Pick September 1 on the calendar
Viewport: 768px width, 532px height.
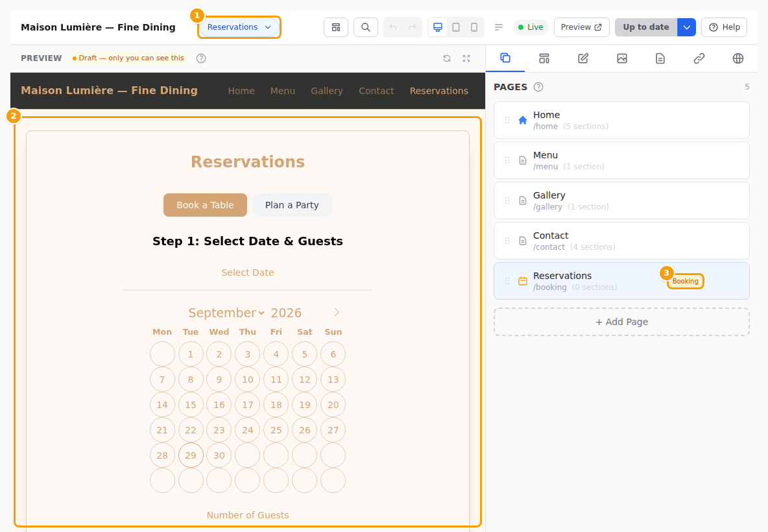(191, 354)
